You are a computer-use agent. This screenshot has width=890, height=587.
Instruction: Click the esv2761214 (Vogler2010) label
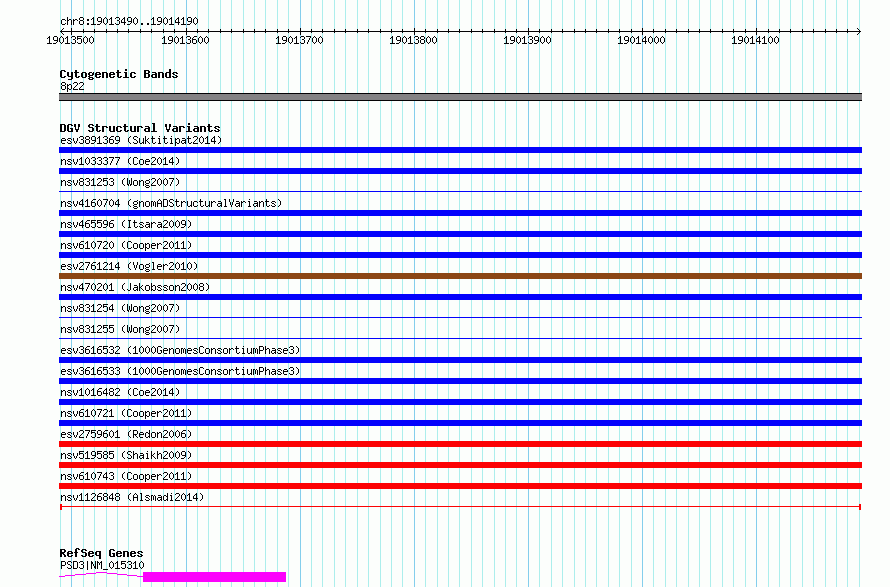tap(129, 266)
